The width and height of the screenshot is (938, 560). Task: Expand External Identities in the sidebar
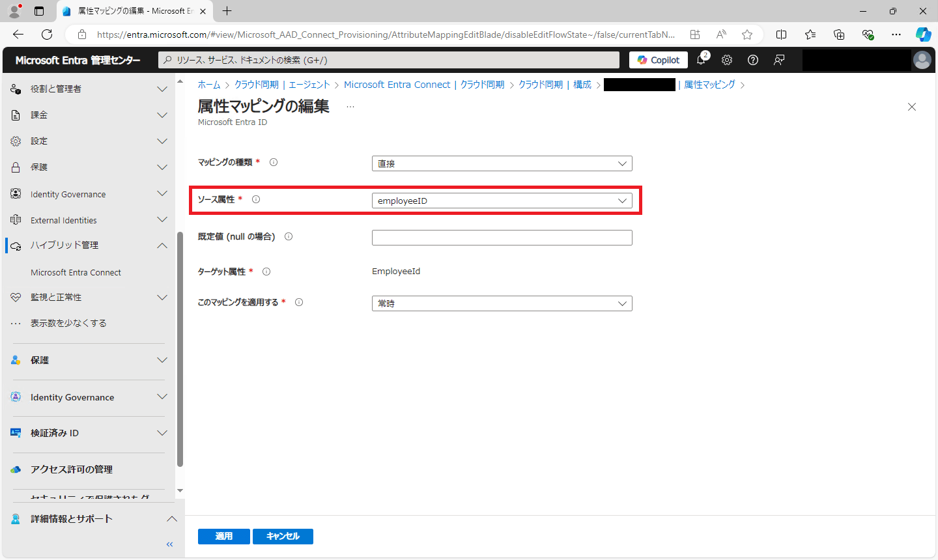pos(89,220)
